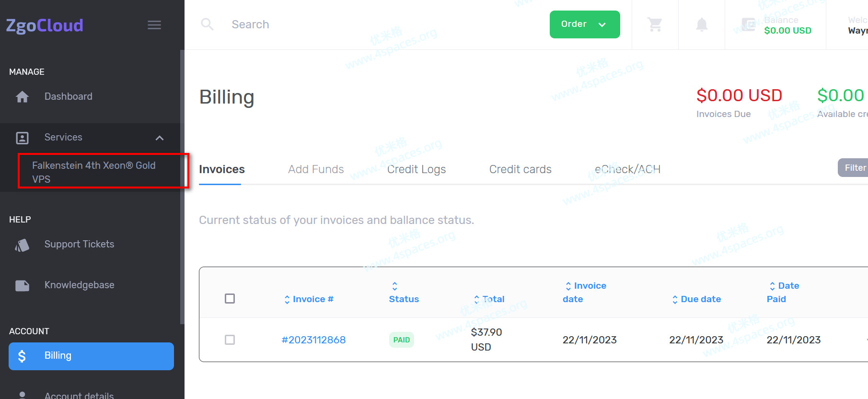Open invoice #2023112868 link
Viewport: 868px width, 399px height.
[x=313, y=340]
